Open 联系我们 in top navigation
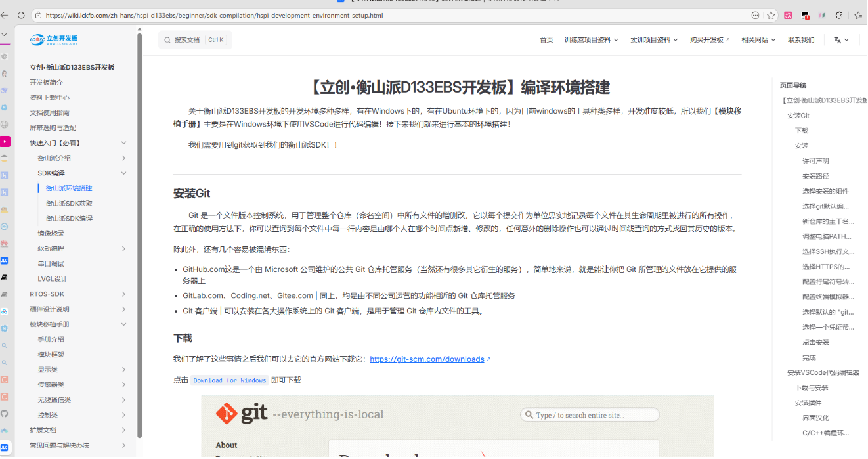 pyautogui.click(x=801, y=40)
